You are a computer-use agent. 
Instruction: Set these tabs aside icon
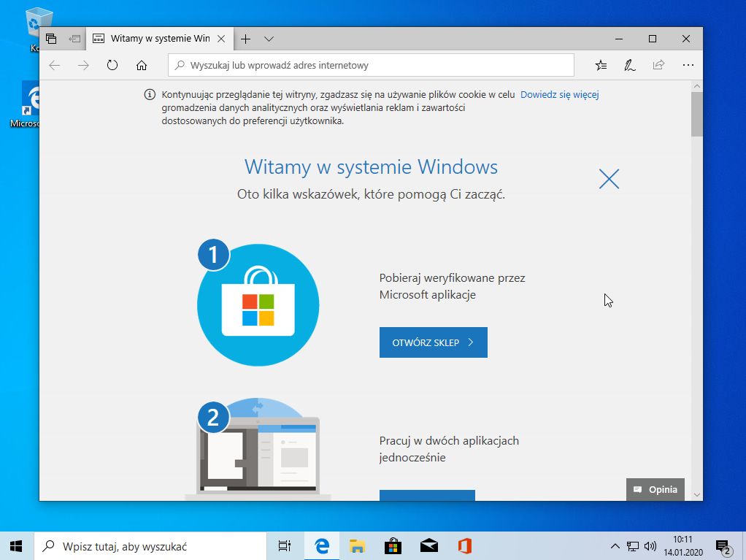pos(74,39)
